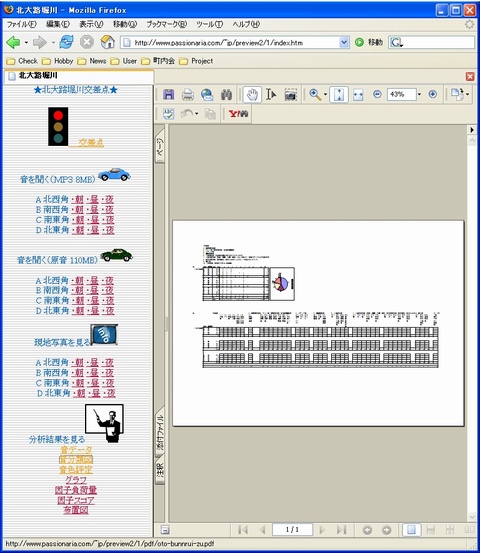
Task: Click the save PDF floppy disk icon
Action: (x=169, y=95)
